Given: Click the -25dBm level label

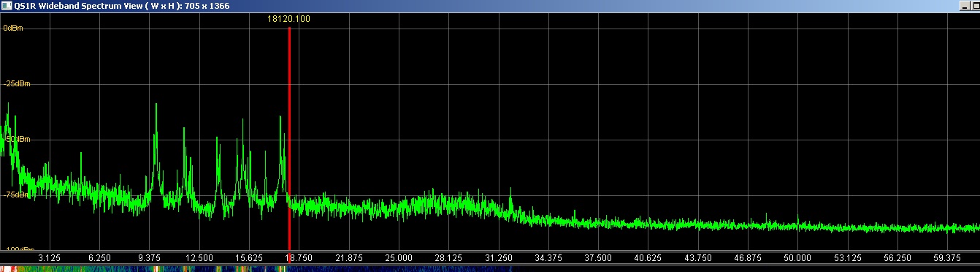Looking at the screenshot, I should coord(16,83).
